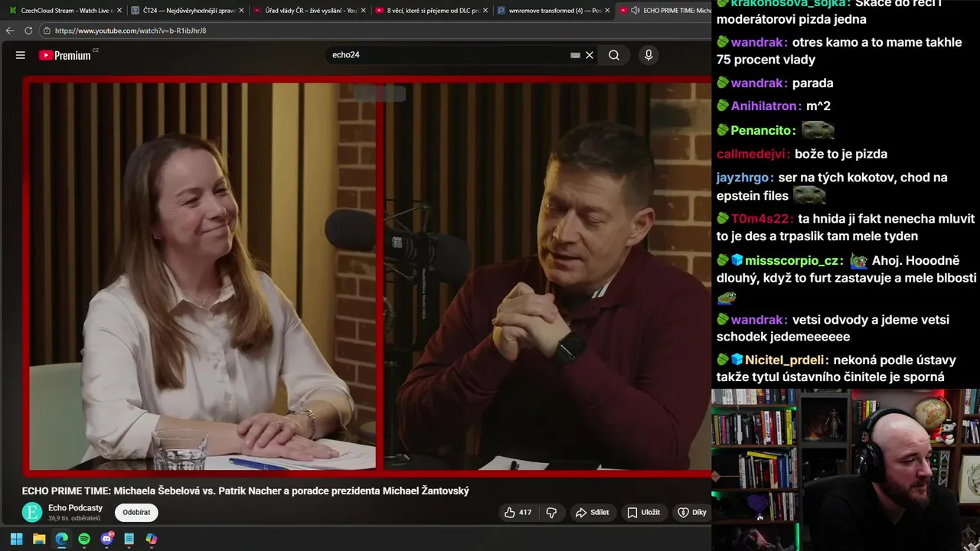Click the streamer webcam overlay

click(x=846, y=470)
